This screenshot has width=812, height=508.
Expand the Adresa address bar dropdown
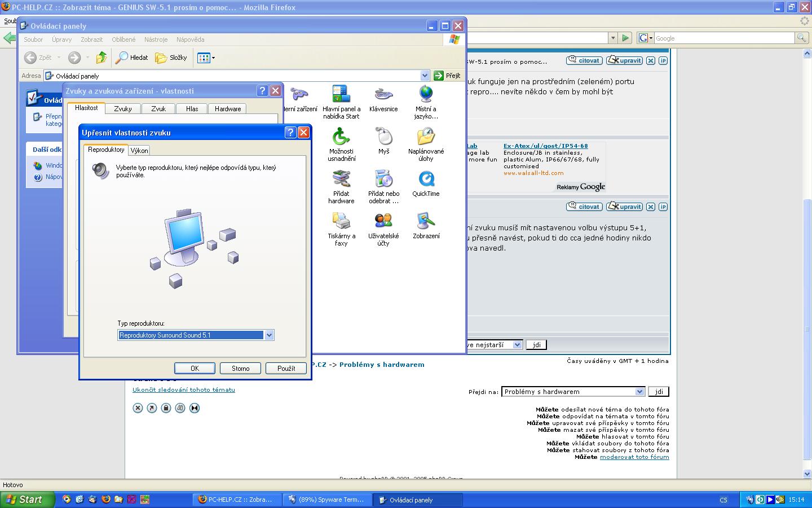point(425,76)
